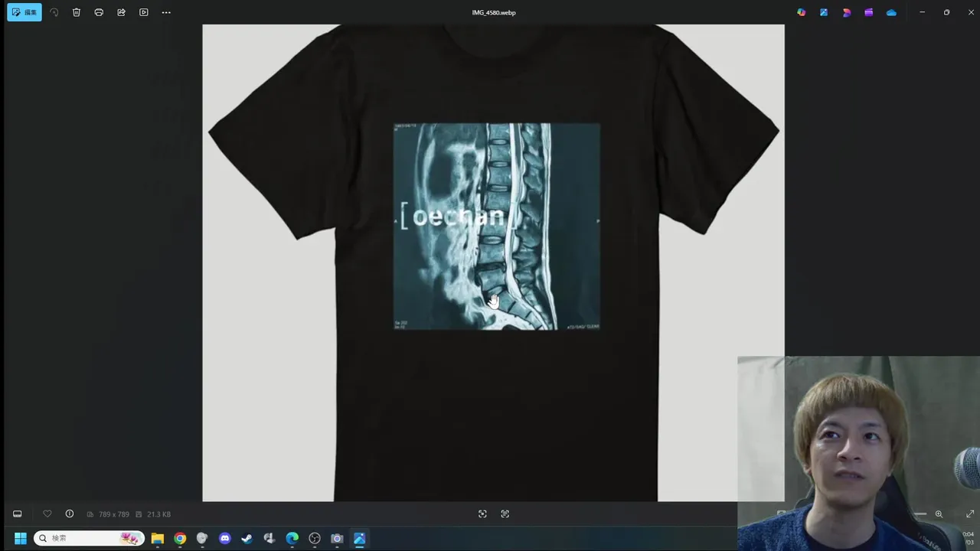980x551 pixels.
Task: Click the fit-to-window zoom icon
Action: coord(482,514)
